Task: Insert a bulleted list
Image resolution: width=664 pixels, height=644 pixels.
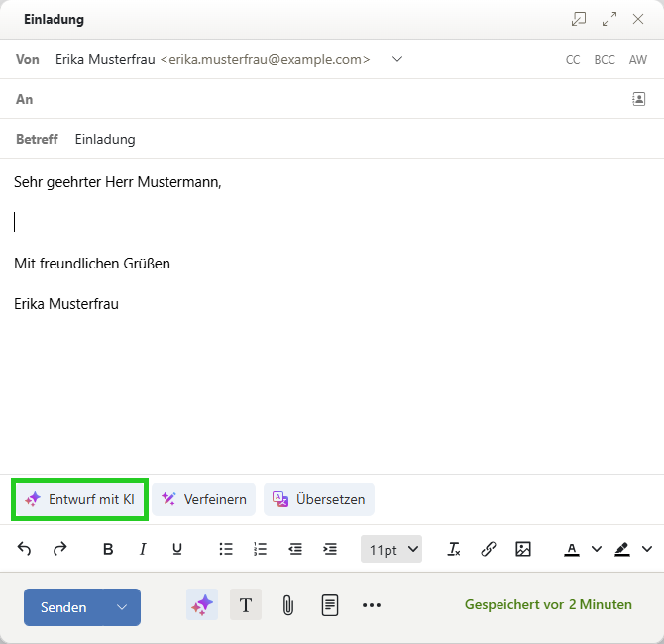Action: pyautogui.click(x=226, y=549)
